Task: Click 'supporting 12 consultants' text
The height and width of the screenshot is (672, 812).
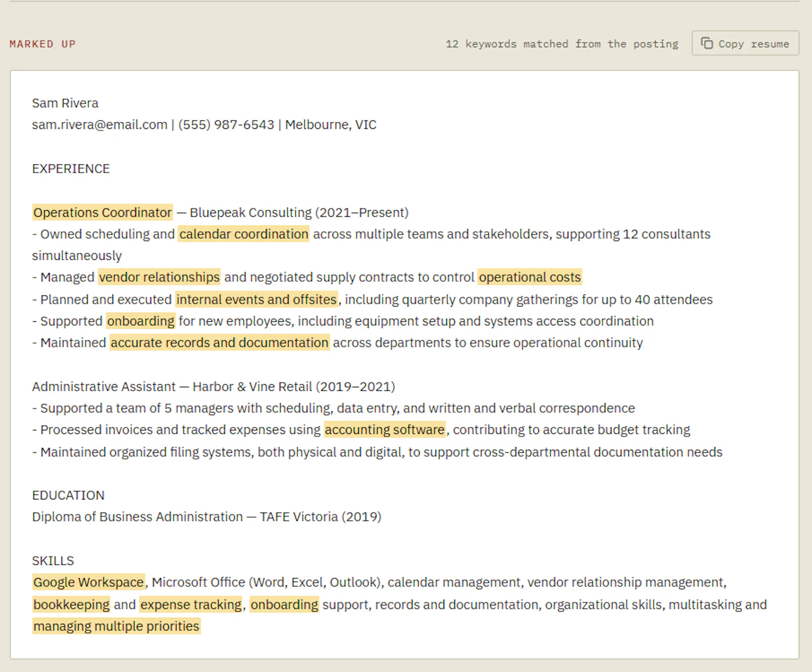Action: point(633,234)
